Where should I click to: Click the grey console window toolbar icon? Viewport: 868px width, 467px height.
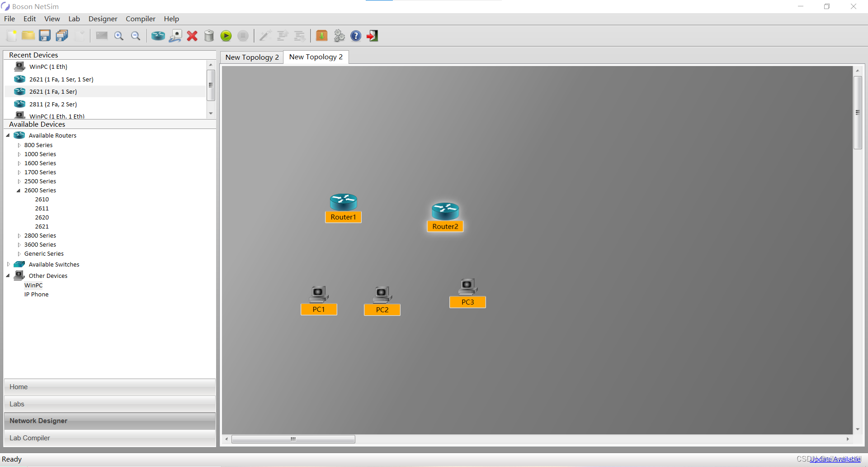tap(102, 36)
